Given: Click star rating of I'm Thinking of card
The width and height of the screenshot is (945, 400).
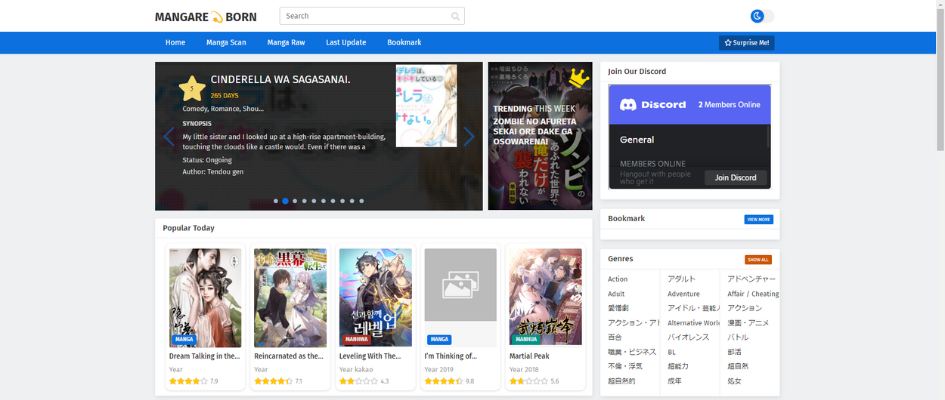Looking at the screenshot, I should click(x=443, y=381).
